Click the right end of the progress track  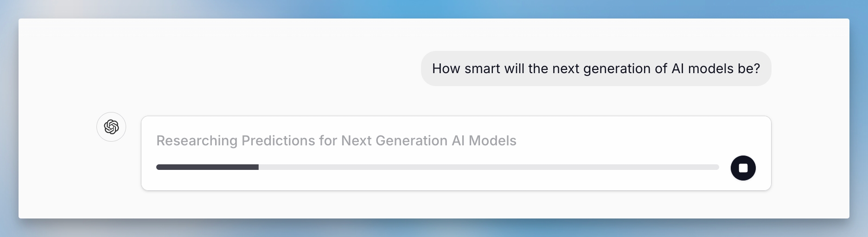pyautogui.click(x=716, y=167)
